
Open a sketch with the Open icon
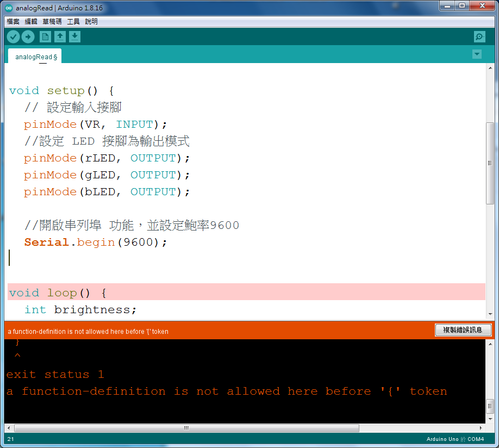click(60, 37)
